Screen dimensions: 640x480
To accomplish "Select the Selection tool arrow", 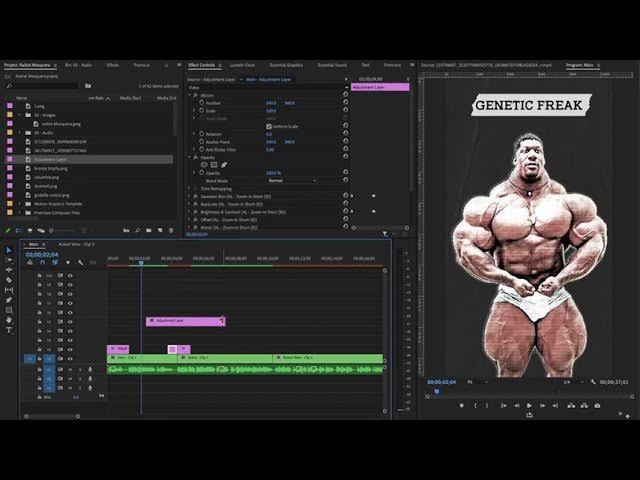I will pyautogui.click(x=9, y=250).
